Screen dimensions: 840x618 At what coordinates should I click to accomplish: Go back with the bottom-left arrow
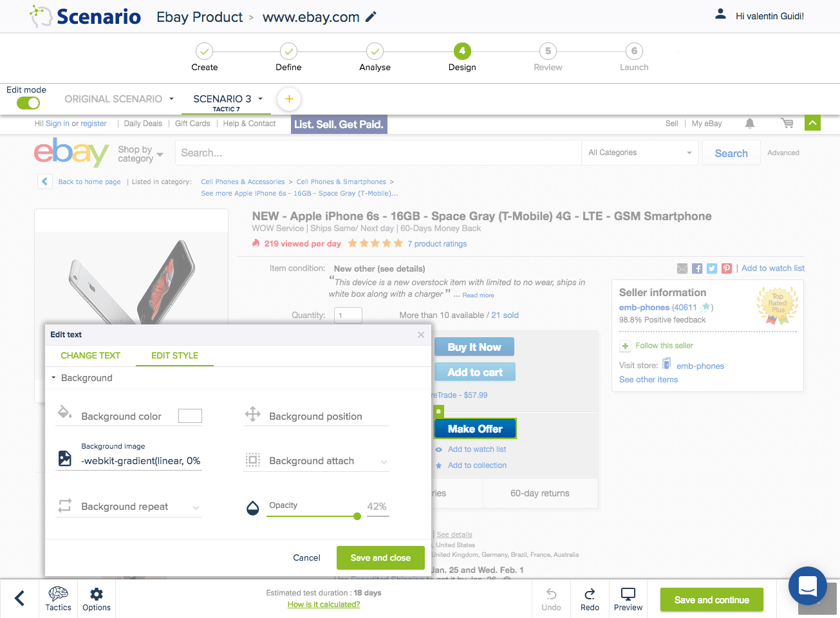20,599
